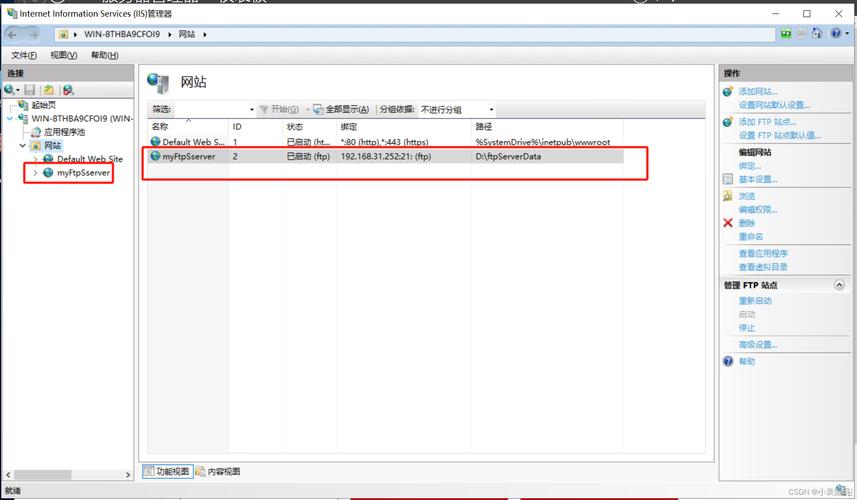
Task: Collapse the 网站 (Sites) tree node
Action: coord(22,146)
